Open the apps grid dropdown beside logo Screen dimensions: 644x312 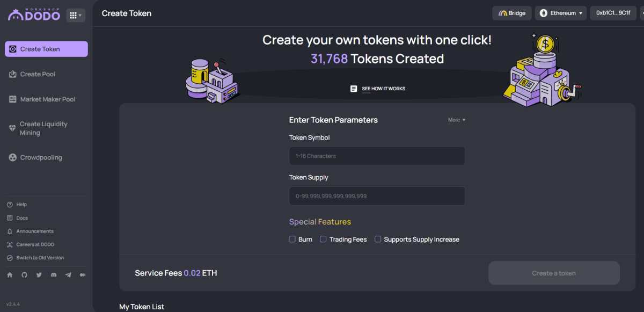click(76, 15)
